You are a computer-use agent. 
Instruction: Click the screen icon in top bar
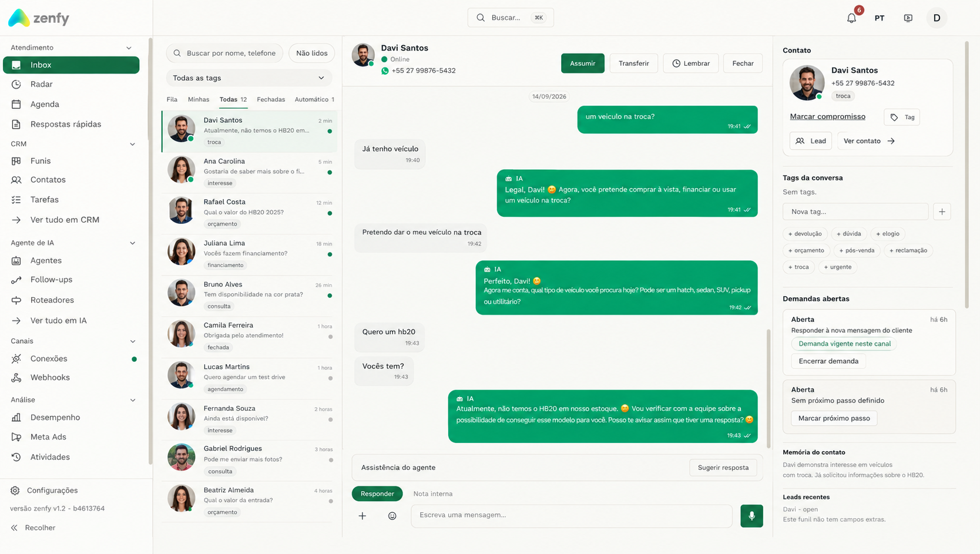coord(908,18)
